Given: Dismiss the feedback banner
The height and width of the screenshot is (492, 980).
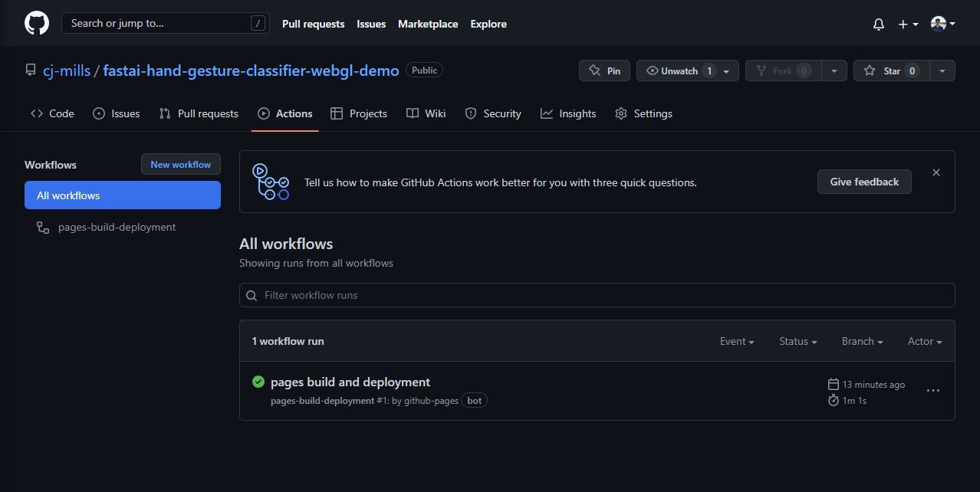Looking at the screenshot, I should tap(936, 172).
